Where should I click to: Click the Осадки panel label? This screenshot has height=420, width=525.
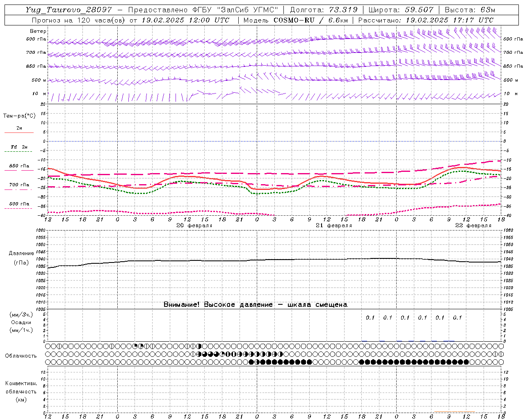21,322
